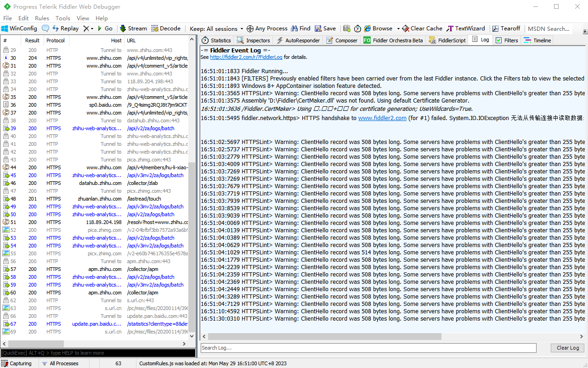Viewport: 588px width, 368px height.
Task: Toggle Capturing in the status bar
Action: coord(17,363)
